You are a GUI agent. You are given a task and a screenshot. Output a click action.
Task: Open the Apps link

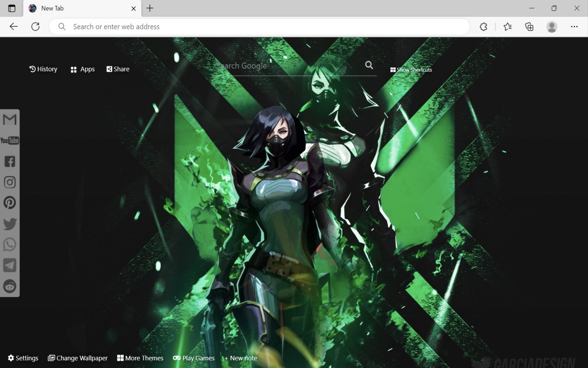tap(83, 69)
